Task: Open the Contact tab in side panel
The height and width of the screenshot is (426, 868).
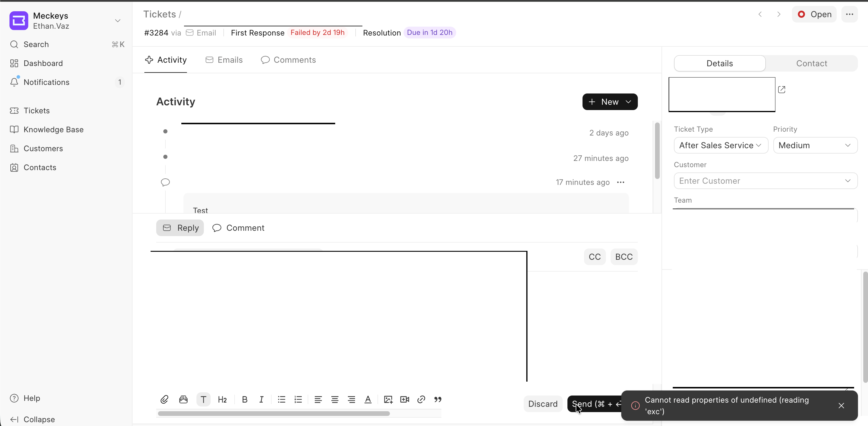Action: point(811,63)
